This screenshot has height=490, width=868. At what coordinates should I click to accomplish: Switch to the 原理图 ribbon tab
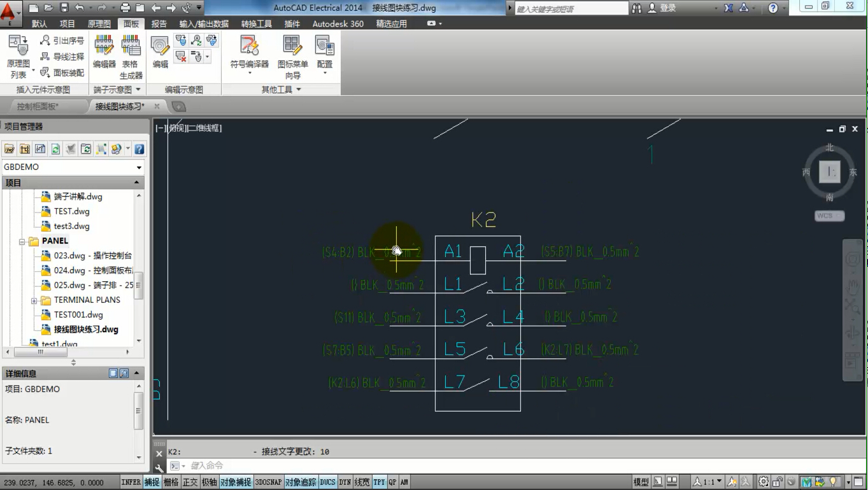click(x=99, y=24)
